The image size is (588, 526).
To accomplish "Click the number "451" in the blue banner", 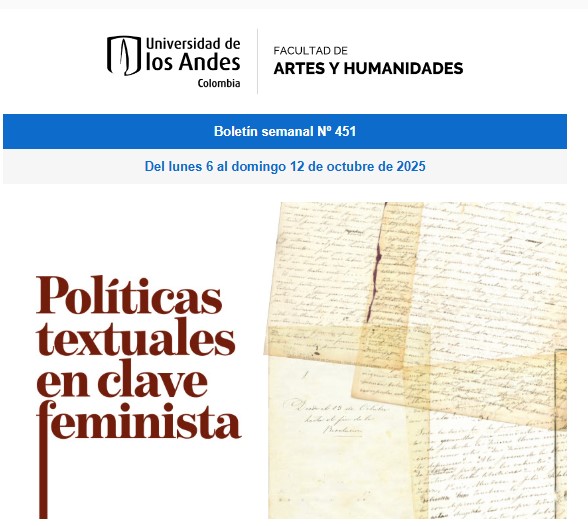I will point(345,132).
